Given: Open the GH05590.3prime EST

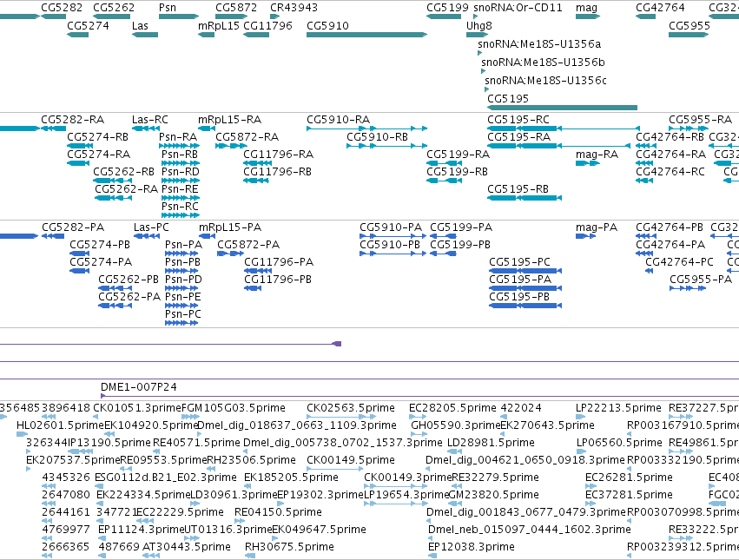Looking at the screenshot, I should (419, 434).
